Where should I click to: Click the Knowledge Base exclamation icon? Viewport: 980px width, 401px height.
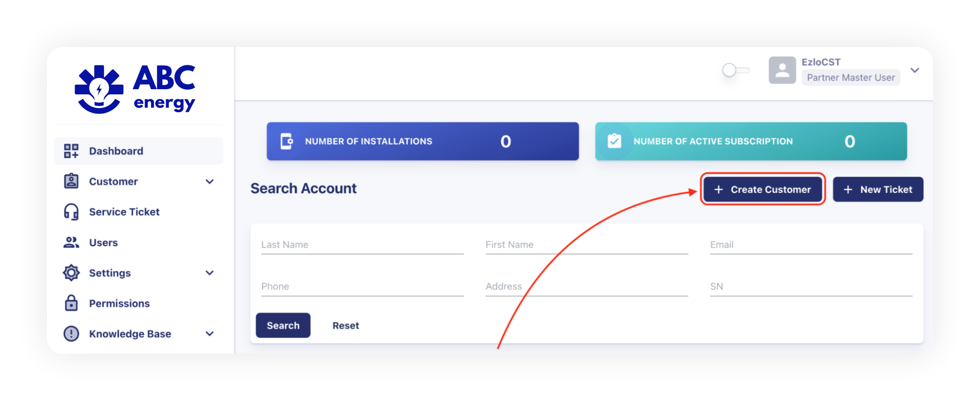(x=71, y=334)
